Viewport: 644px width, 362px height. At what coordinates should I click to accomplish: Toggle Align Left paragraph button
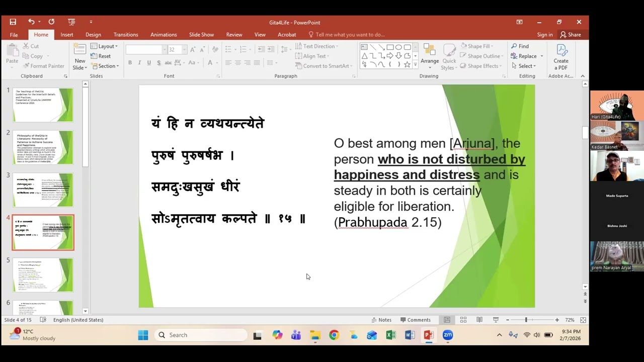point(228,63)
